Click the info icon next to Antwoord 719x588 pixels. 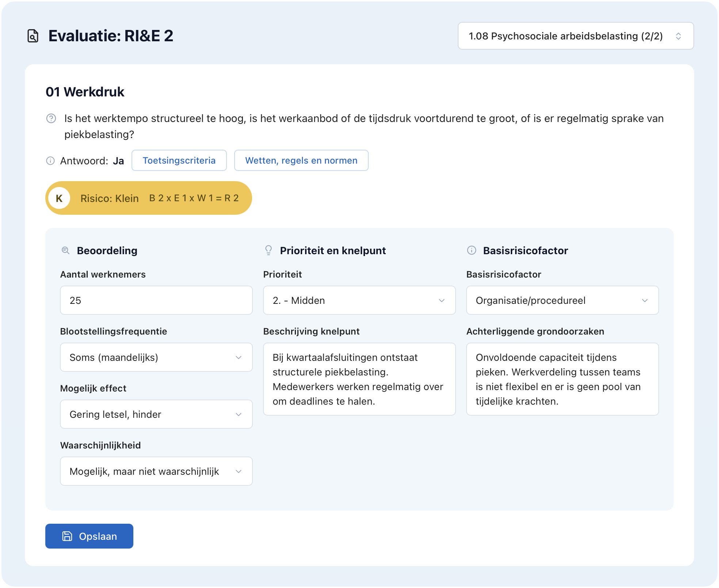coord(50,161)
